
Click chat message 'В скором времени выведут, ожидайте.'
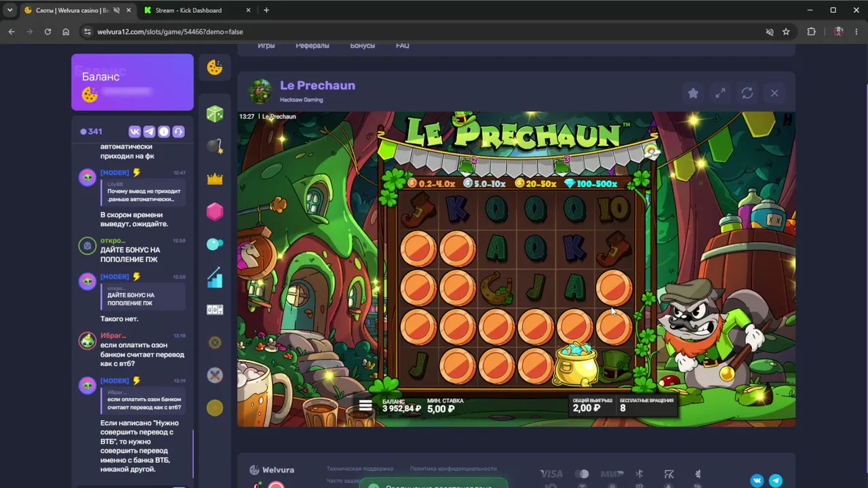click(x=134, y=219)
